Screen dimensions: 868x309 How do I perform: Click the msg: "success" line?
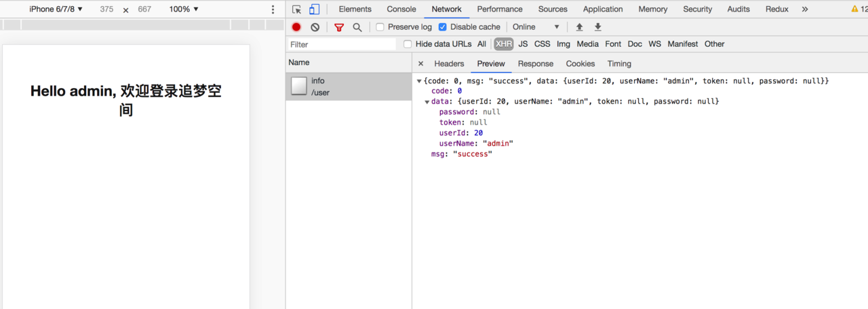click(461, 154)
